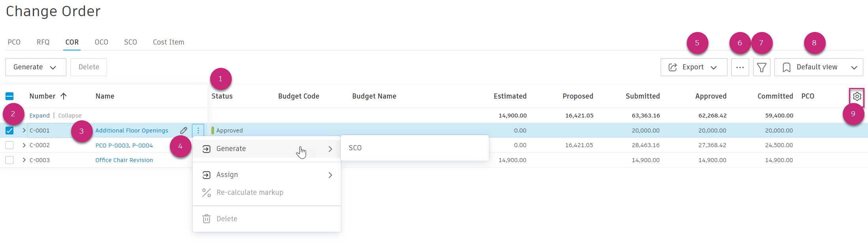Viewport: 868px width, 250px height.
Task: Click the green Approved status indicator
Action: (213, 131)
